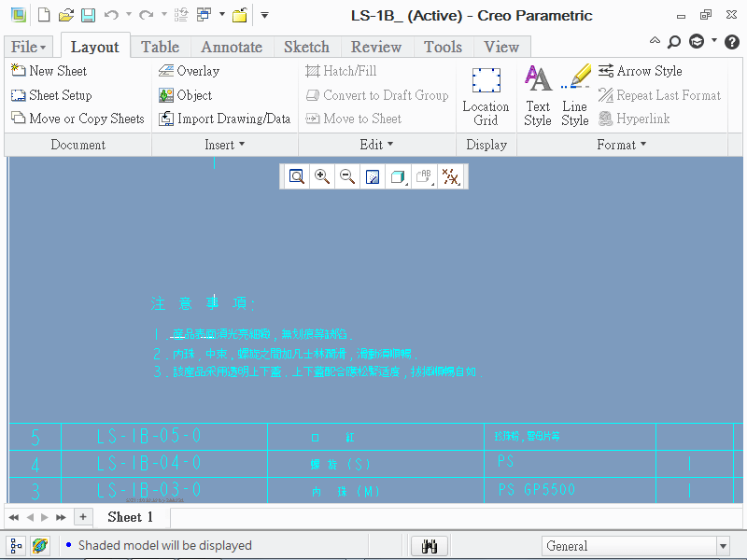
Task: Open the File menu
Action: click(x=29, y=47)
